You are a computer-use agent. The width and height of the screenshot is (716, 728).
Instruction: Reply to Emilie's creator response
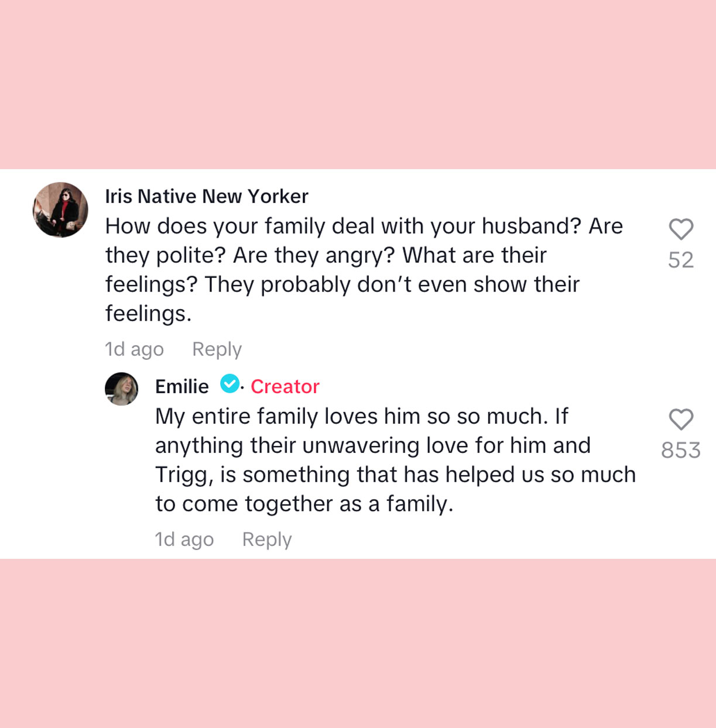click(267, 539)
